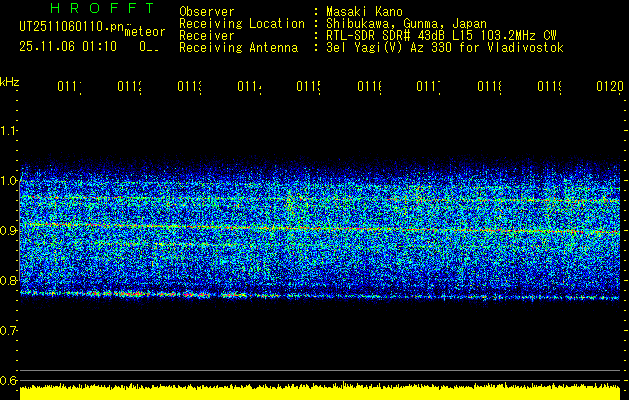Click the 0.9 kHz axis tick label

point(8,230)
